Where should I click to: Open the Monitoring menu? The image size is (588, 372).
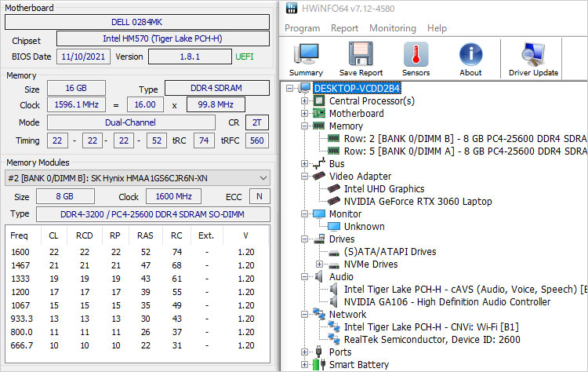point(393,28)
